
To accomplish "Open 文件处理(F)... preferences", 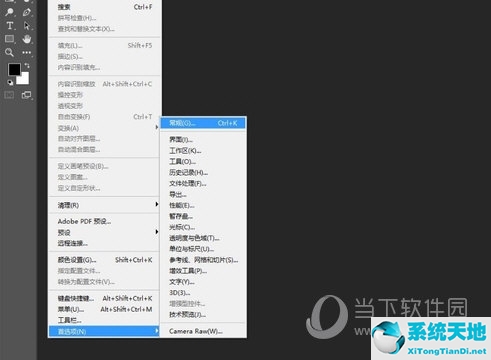I will click(203, 183).
